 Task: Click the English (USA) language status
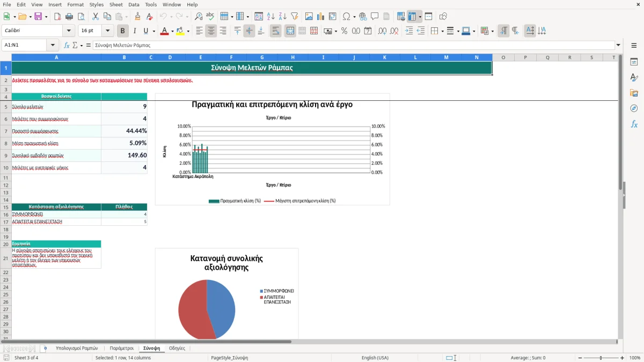point(375,358)
